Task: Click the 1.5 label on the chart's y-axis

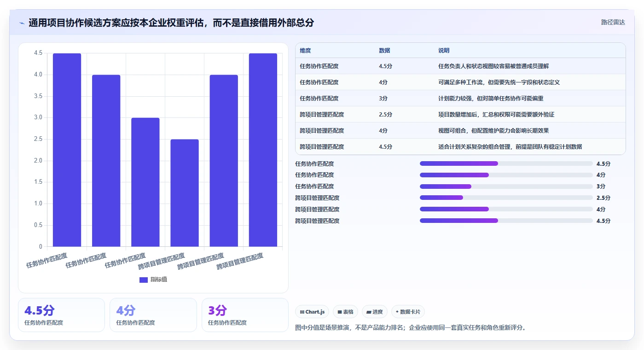Action: [x=38, y=182]
